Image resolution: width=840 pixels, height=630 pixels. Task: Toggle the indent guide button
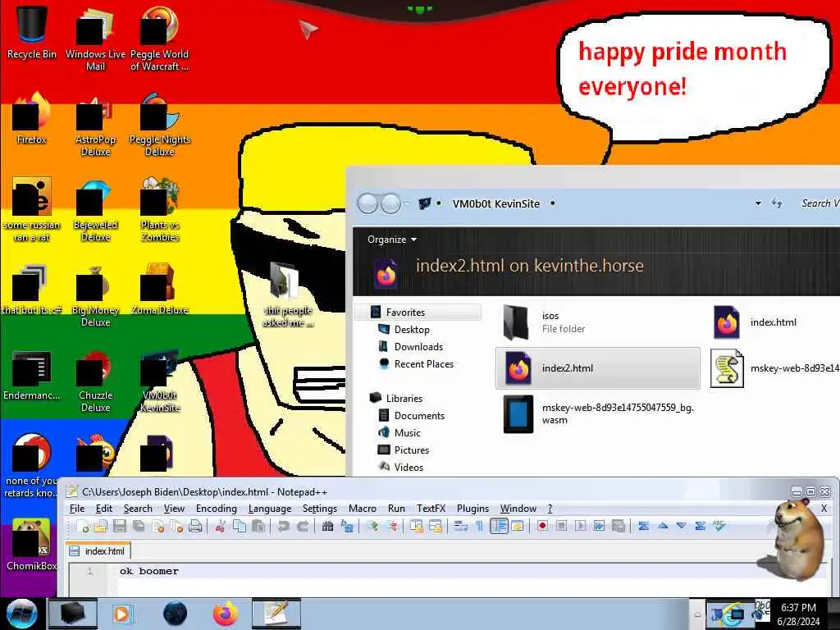tap(498, 527)
